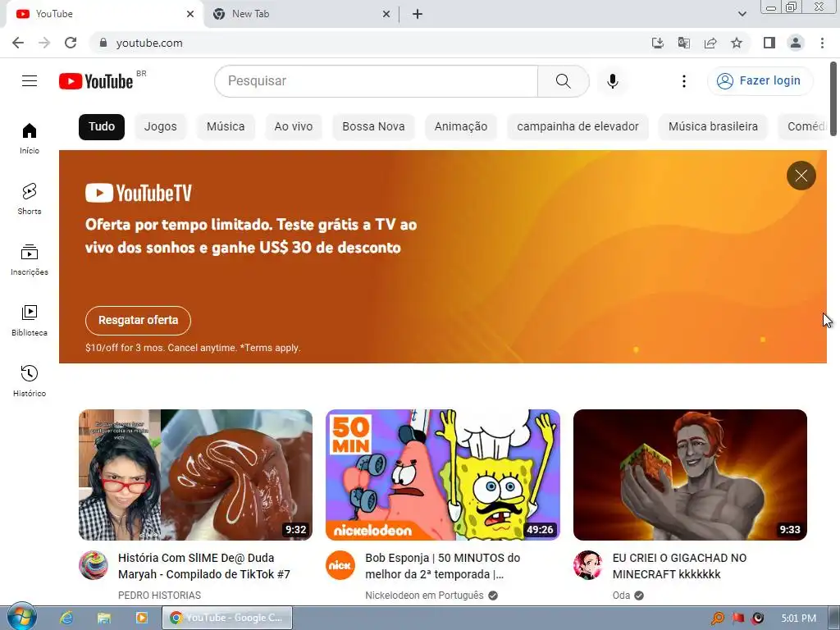Click Chrome YouTube taskbar button
Image resolution: width=840 pixels, height=630 pixels.
227,618
